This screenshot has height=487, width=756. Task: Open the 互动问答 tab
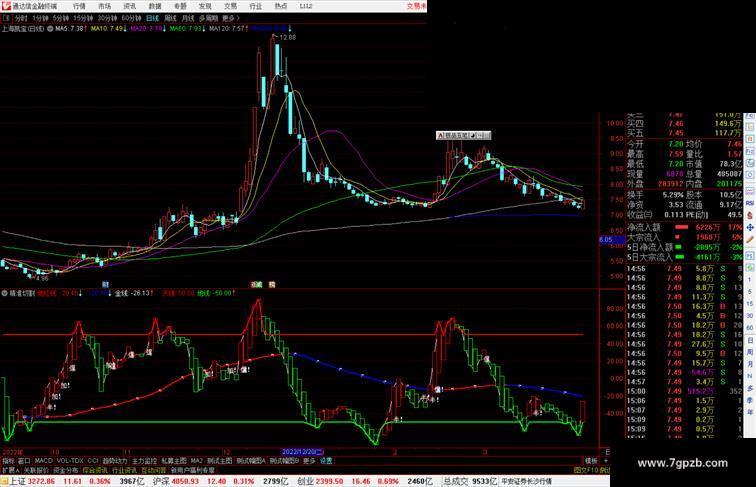pyautogui.click(x=153, y=470)
